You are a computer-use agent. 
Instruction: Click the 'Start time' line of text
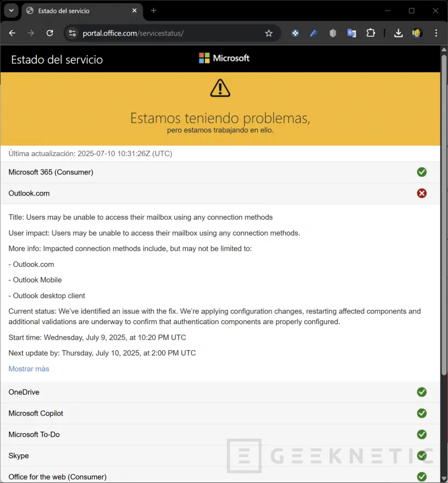point(97,337)
